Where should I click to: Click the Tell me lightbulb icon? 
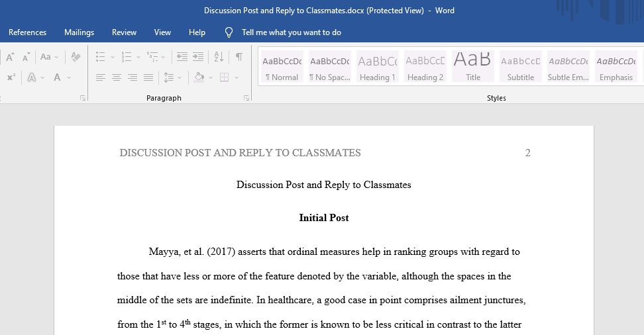pos(229,32)
